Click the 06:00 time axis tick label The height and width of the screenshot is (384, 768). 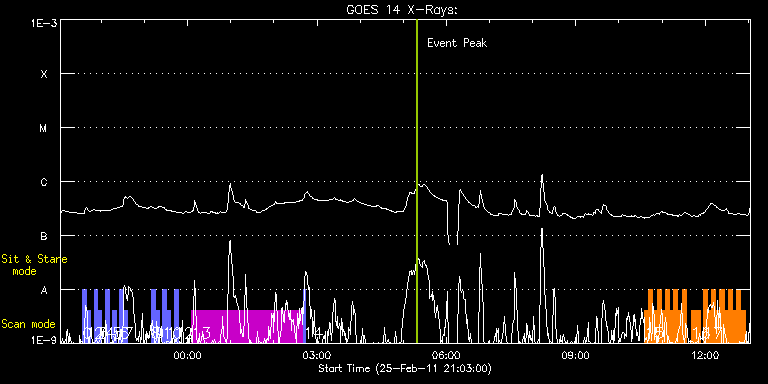(447, 354)
